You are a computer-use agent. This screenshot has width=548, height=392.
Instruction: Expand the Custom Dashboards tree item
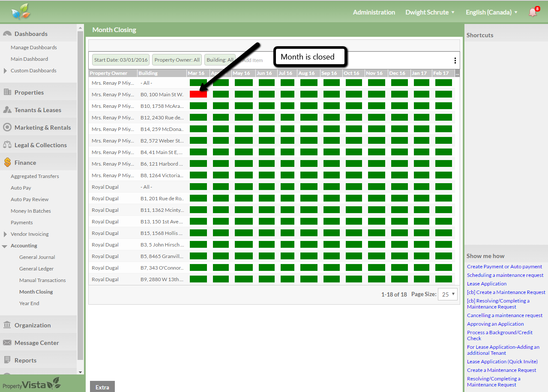tap(5, 71)
